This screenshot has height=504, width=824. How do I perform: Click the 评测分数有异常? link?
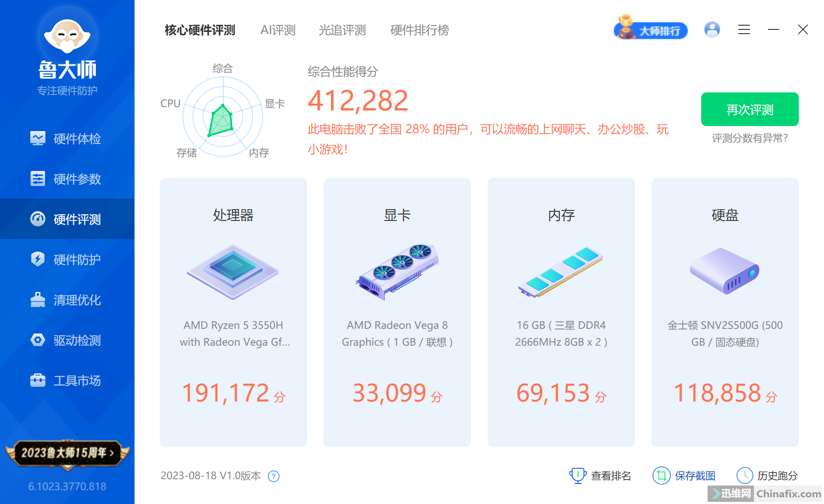[750, 138]
